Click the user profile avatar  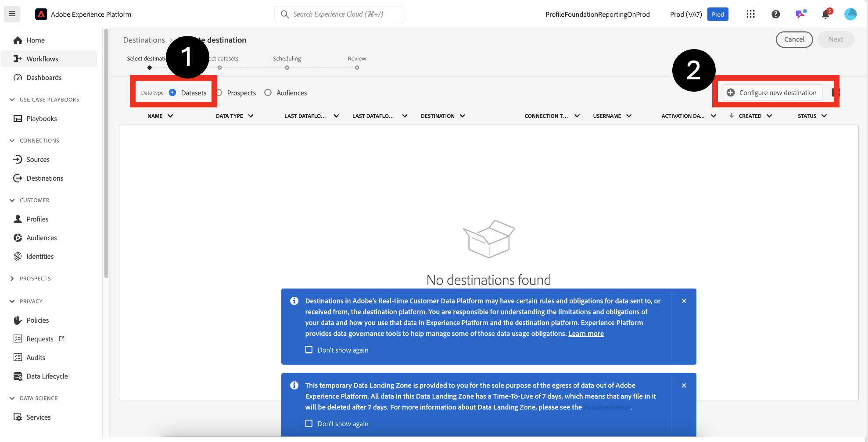coord(850,14)
